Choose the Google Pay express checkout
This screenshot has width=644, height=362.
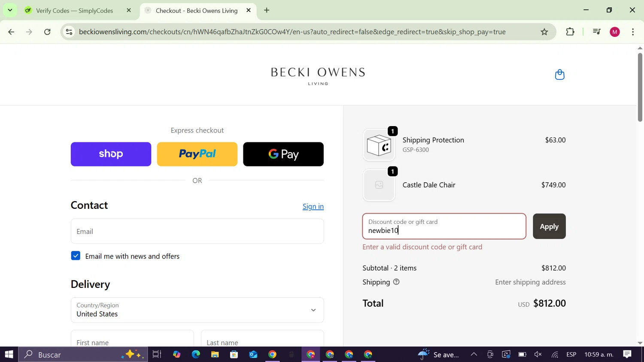pyautogui.click(x=283, y=154)
